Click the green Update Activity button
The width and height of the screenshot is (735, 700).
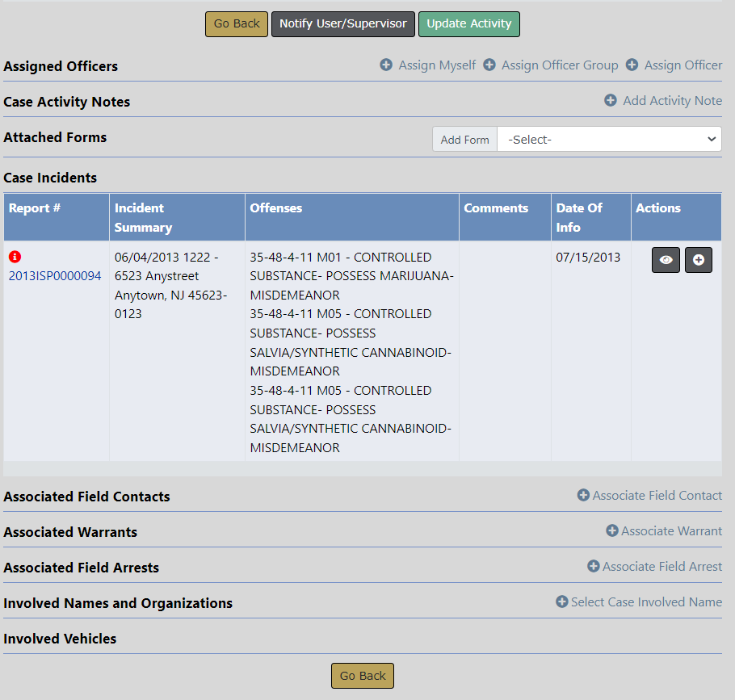[x=468, y=23]
